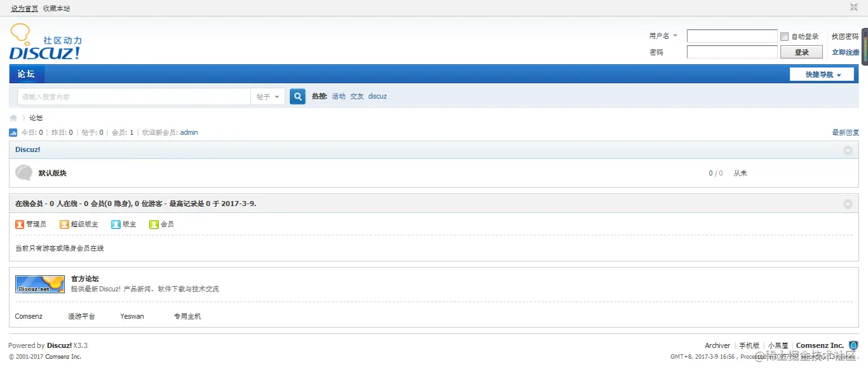Click the 默认版块 speech bubble icon
This screenshot has width=868, height=374.
(x=24, y=172)
